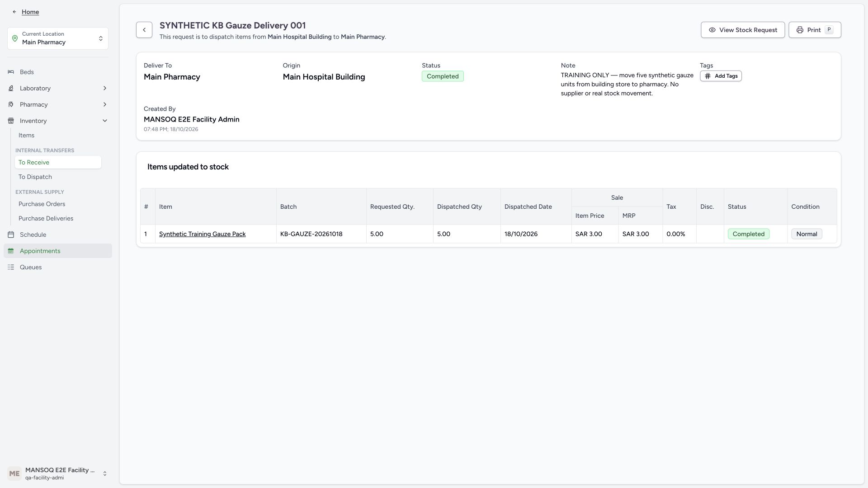Click the MANSOQ E2E Facility Admin creator name

tap(192, 119)
